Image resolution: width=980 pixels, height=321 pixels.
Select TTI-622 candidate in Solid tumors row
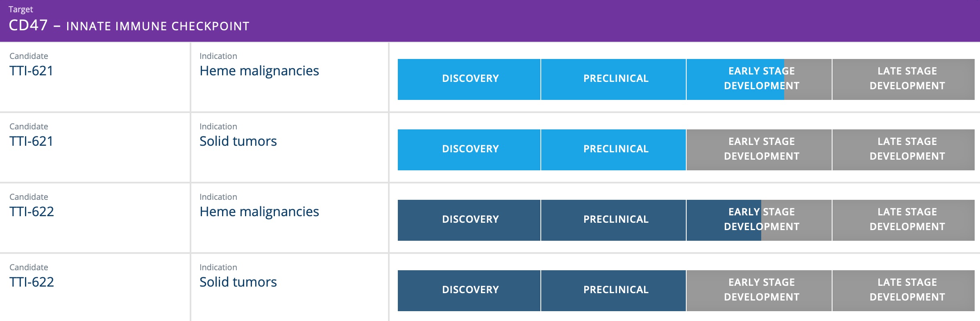(x=32, y=282)
